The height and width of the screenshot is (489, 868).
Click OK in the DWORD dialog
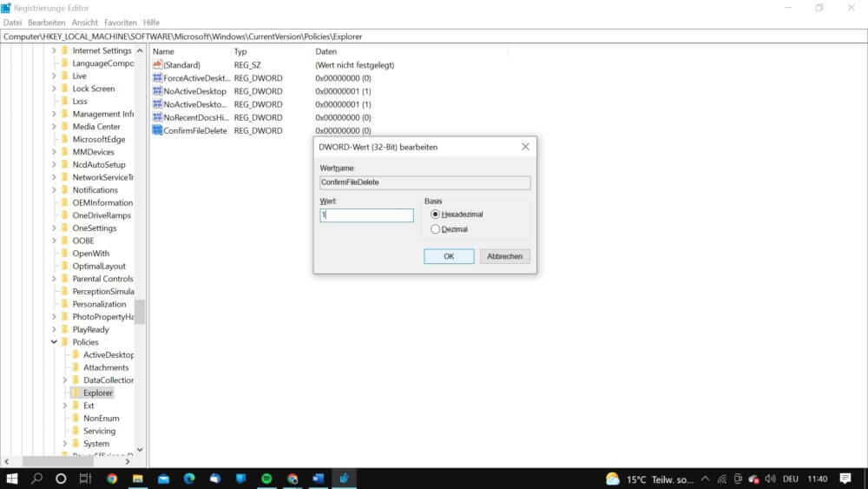pyautogui.click(x=449, y=256)
